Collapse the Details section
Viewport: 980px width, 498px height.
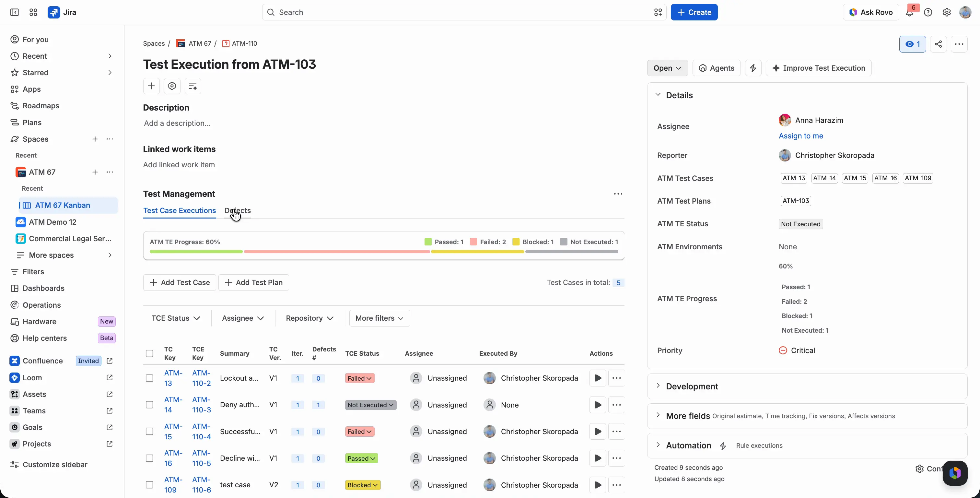[658, 95]
